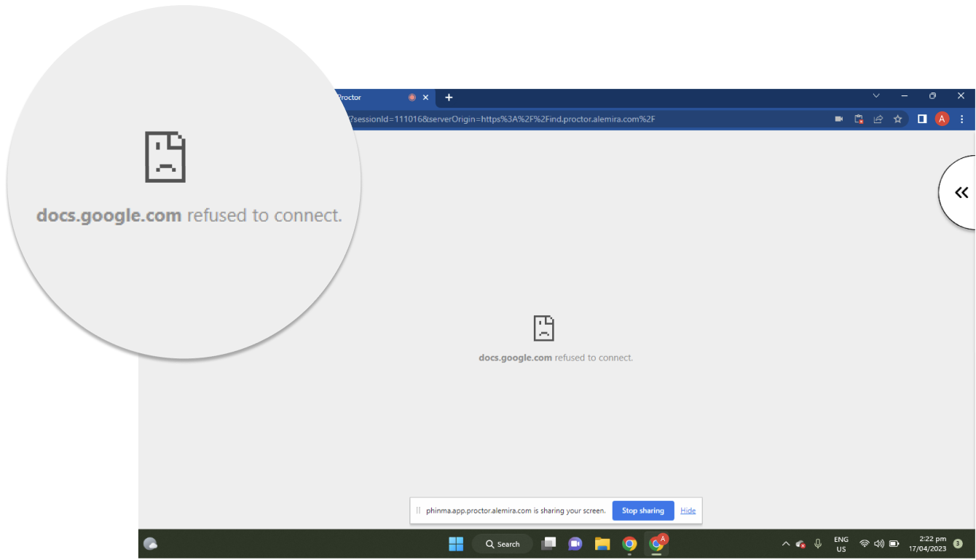Click the camera icon in address bar
The width and height of the screenshot is (976, 560).
(x=839, y=119)
